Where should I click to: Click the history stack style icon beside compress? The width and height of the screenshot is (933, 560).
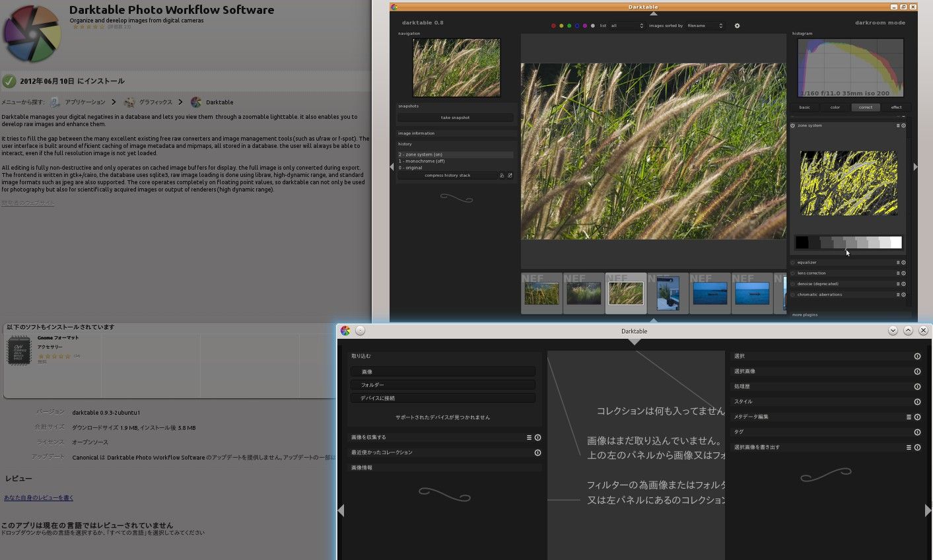[502, 176]
